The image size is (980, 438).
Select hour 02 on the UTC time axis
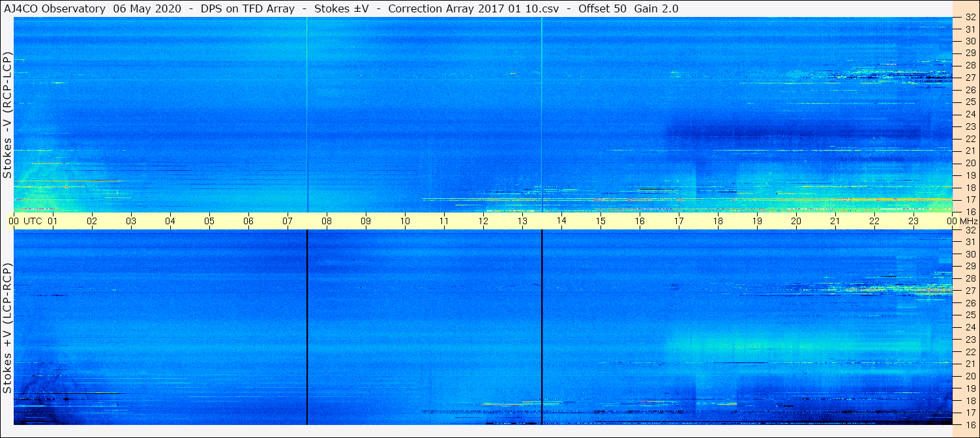(92, 221)
